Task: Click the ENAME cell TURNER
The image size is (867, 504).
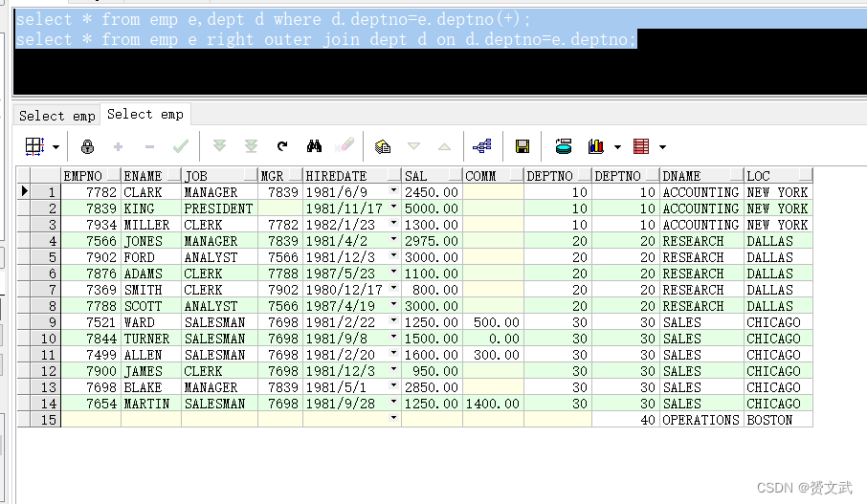Action: pyautogui.click(x=151, y=339)
